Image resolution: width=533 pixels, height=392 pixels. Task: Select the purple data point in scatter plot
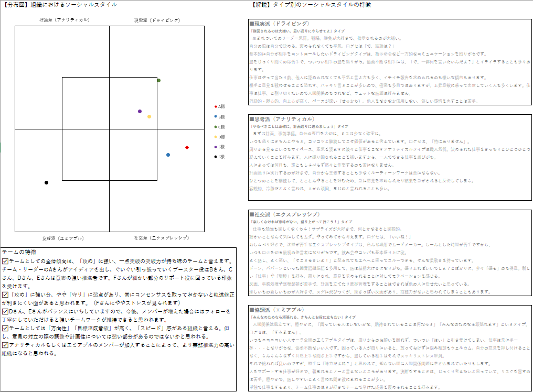[140, 111]
